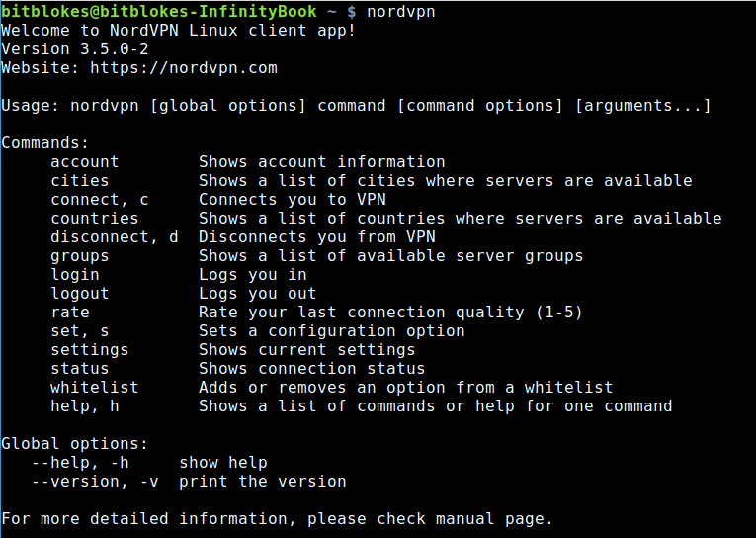Click 'Shows a list of cities' description
This screenshot has width=756, height=538.
tap(446, 181)
